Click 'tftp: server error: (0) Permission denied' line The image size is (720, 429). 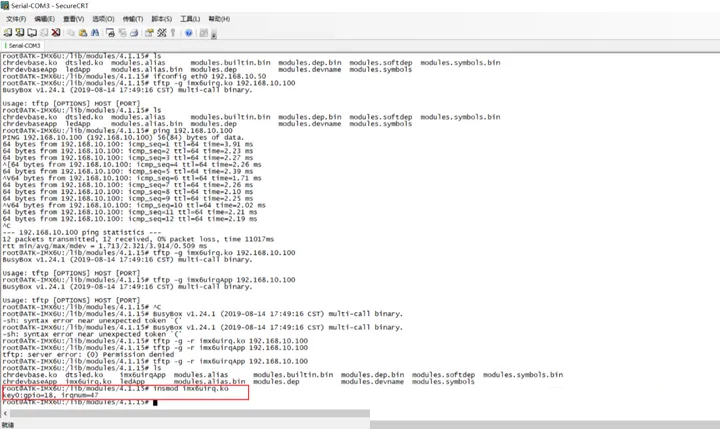coord(88,355)
